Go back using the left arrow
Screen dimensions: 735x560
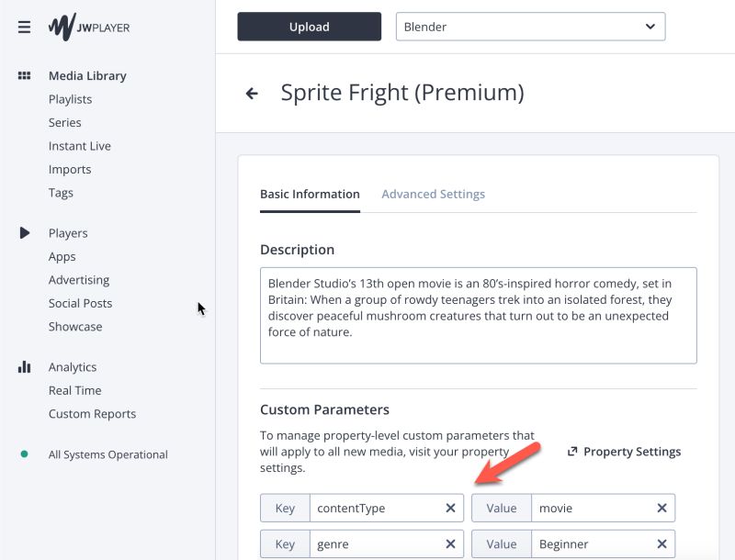[252, 94]
